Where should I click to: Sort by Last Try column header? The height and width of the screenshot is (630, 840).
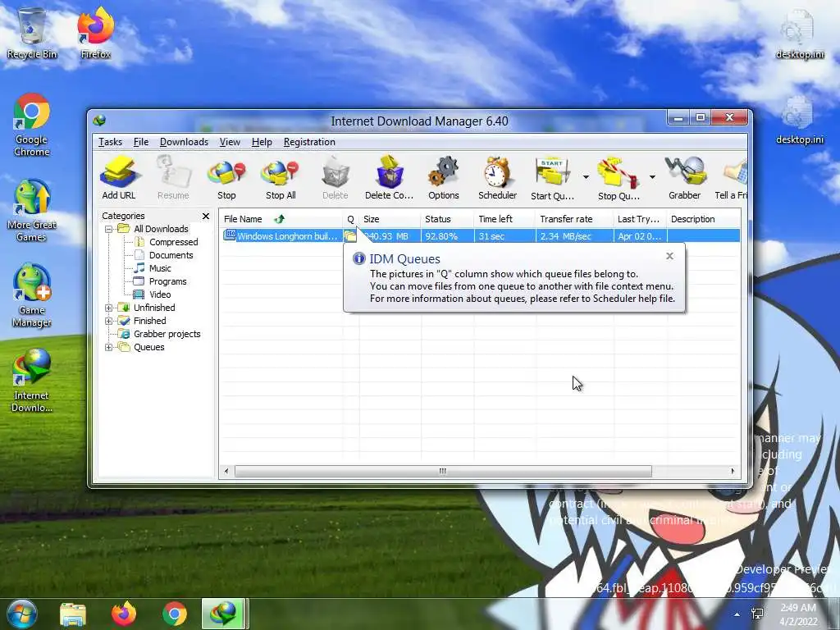[x=640, y=219]
